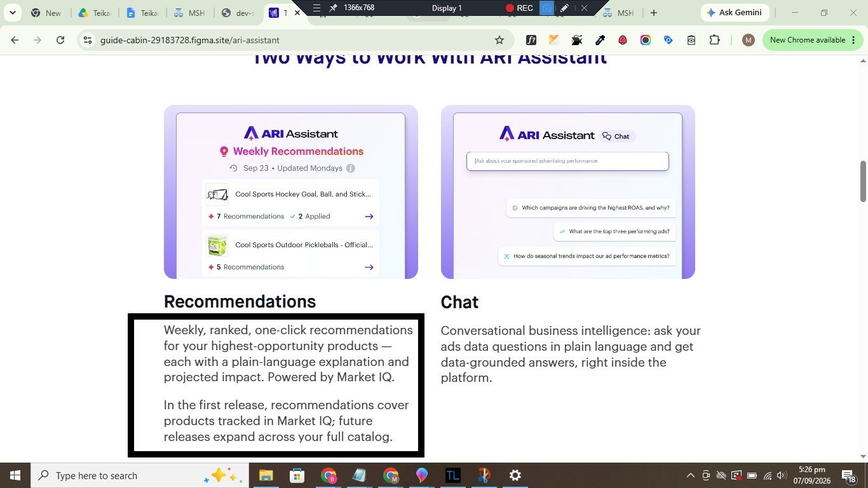Select the seasonal trends suggestion
The image size is (868, 488).
[x=586, y=256]
